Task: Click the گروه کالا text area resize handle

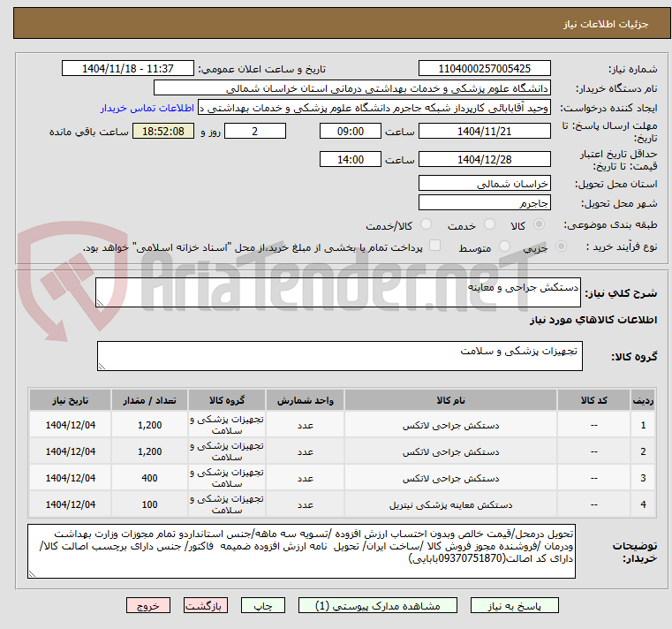Action: click(102, 367)
